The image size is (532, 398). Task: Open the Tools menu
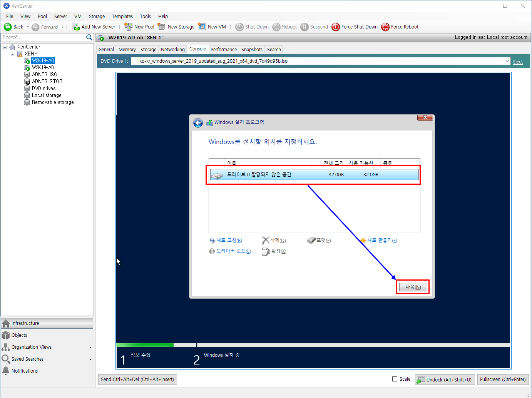[146, 17]
